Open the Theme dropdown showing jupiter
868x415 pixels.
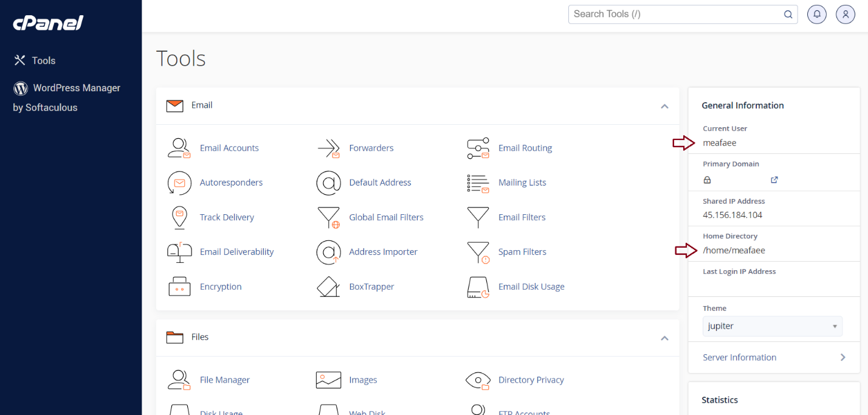(772, 326)
